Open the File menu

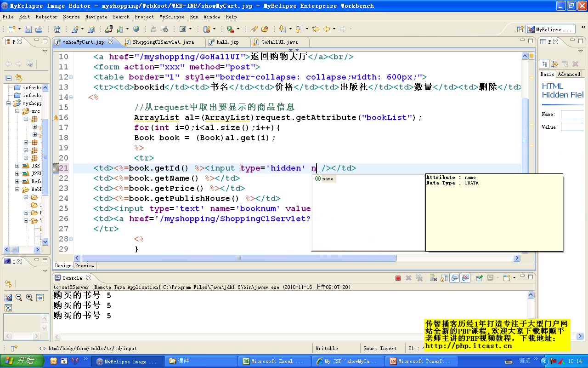pos(8,17)
